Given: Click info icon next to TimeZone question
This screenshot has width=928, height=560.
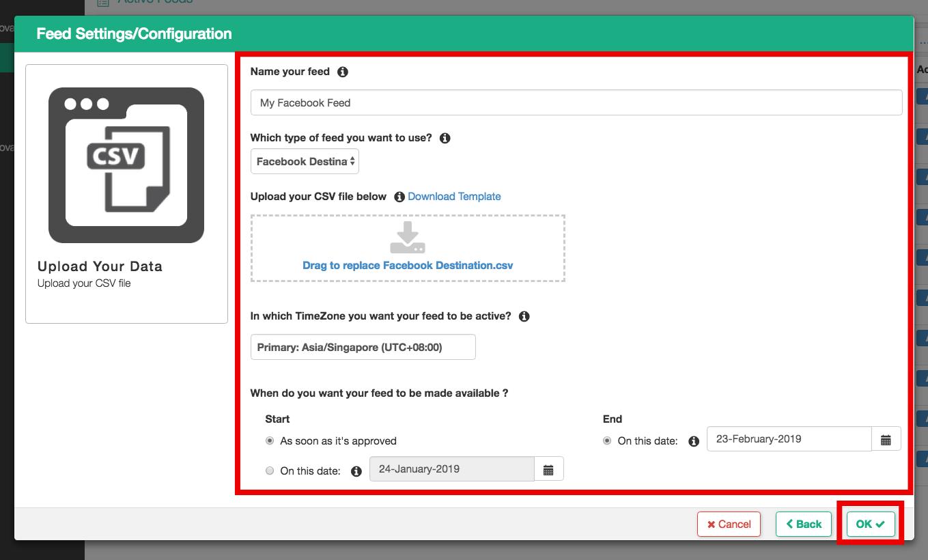Looking at the screenshot, I should [524, 316].
